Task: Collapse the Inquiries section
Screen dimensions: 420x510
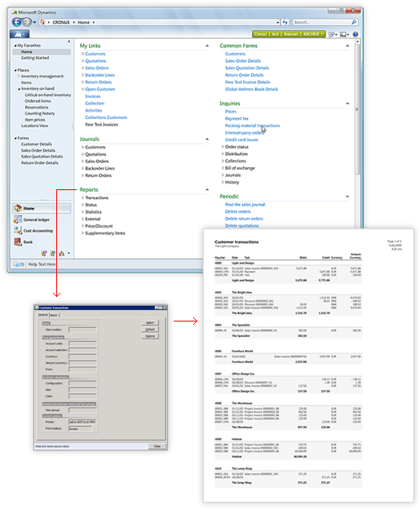Action: (347, 104)
